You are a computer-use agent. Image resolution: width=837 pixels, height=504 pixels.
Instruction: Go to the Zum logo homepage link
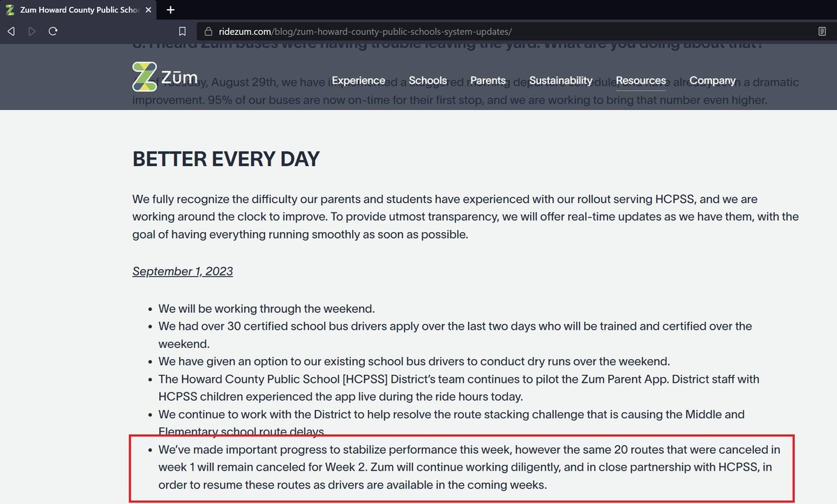(x=165, y=77)
